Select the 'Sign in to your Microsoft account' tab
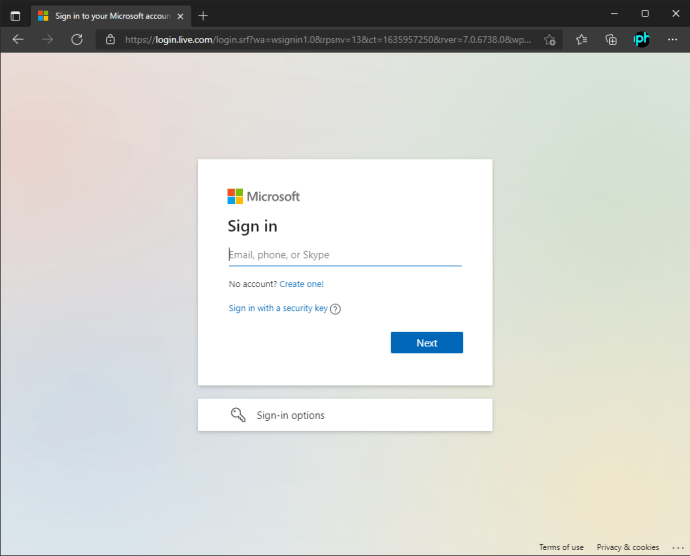 111,16
